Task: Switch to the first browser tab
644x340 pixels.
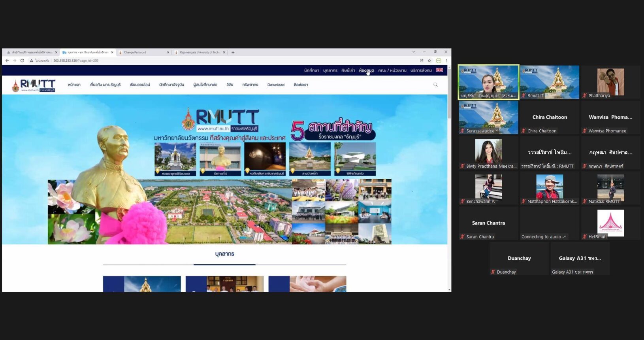Action: point(32,52)
